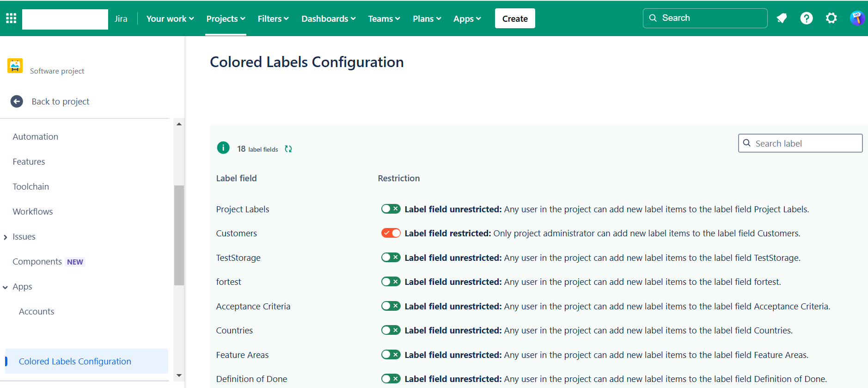Expand the Issues section in sidebar

click(6, 237)
